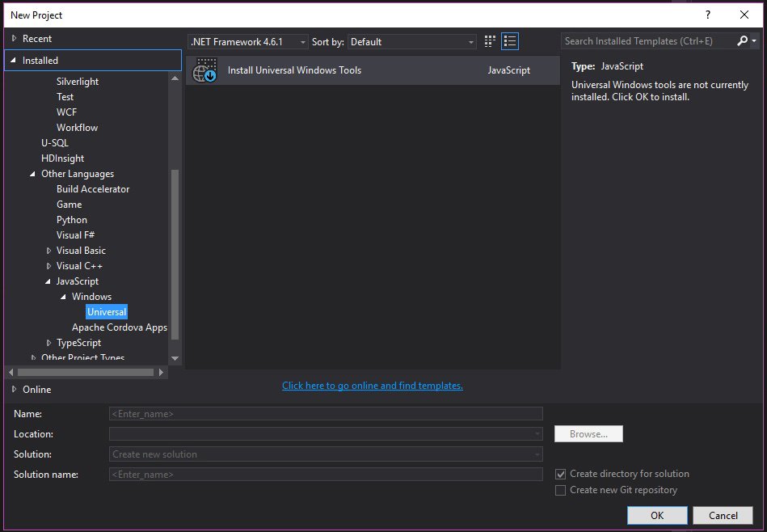Switch templates to small icons view

point(490,41)
